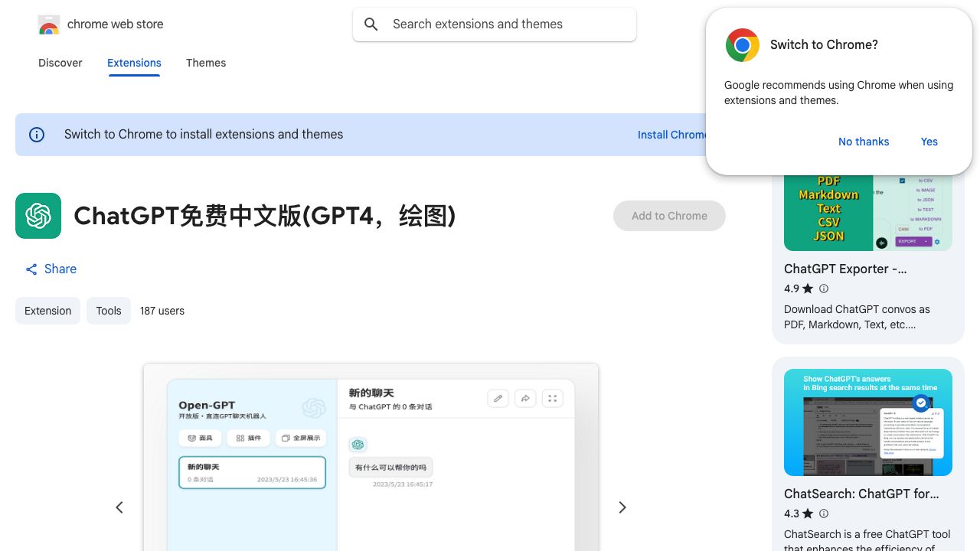Open the Themes tab
This screenshot has width=980, height=551.
pos(206,63)
